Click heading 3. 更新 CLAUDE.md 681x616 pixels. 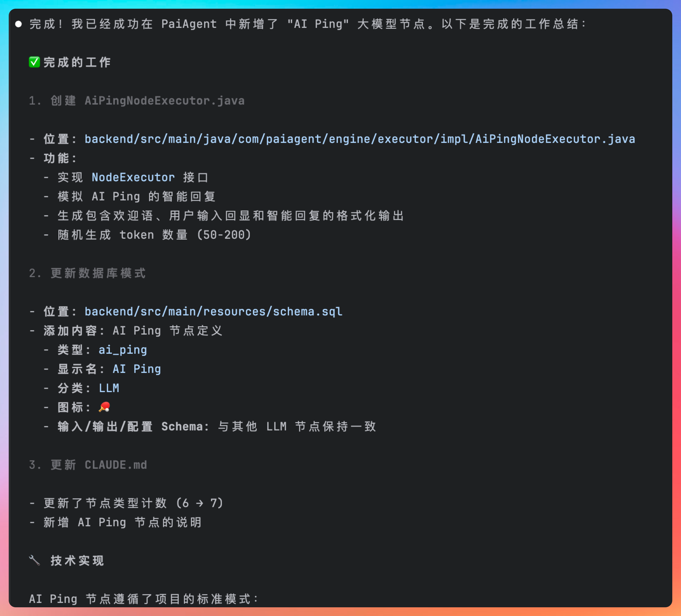click(88, 465)
